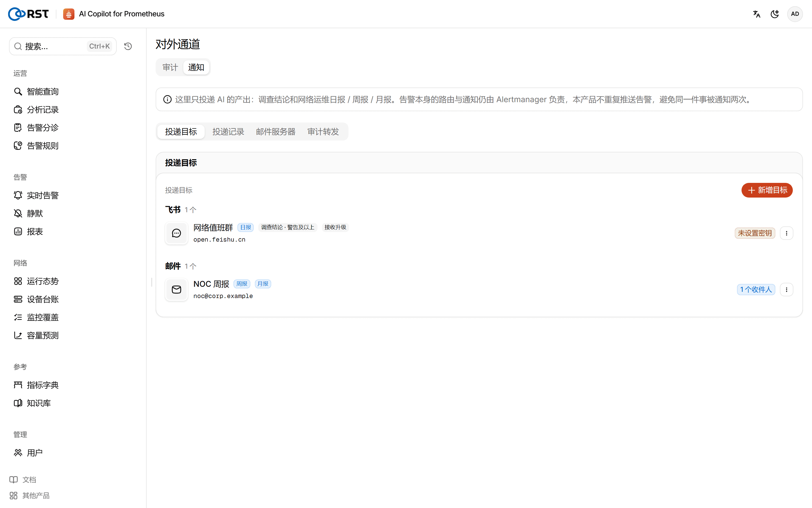Click the NOC 周报 mail icon
The height and width of the screenshot is (508, 812).
point(176,290)
